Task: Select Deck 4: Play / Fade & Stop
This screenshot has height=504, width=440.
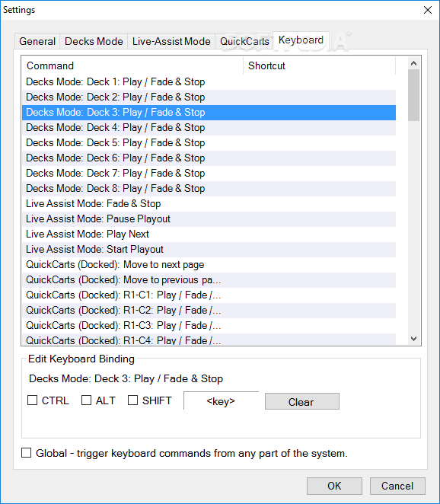Action: [209, 128]
